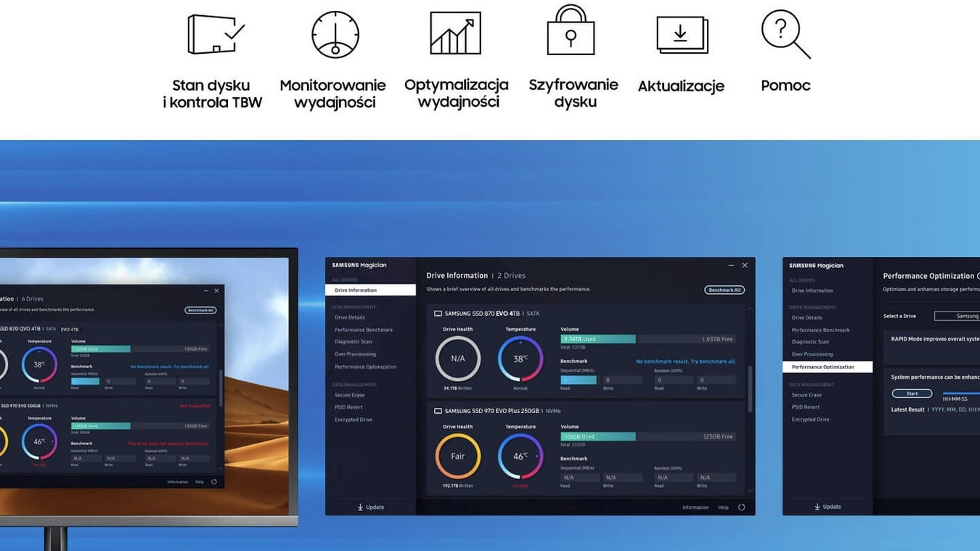
Task: Click the disk status and TBW control icon
Action: [216, 34]
